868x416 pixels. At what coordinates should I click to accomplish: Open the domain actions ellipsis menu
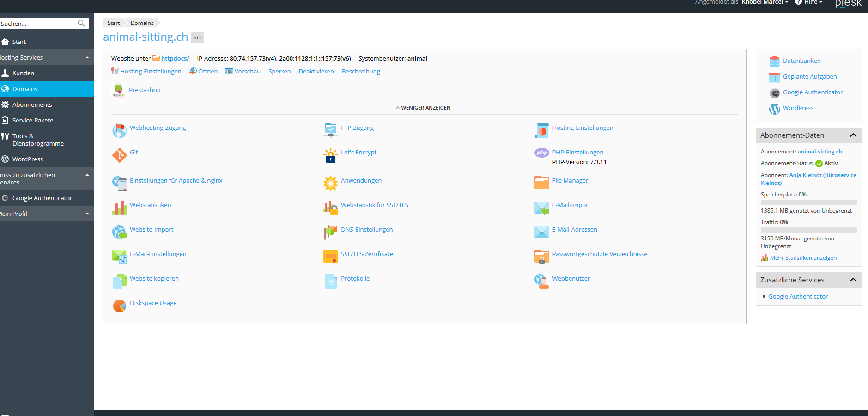(198, 38)
